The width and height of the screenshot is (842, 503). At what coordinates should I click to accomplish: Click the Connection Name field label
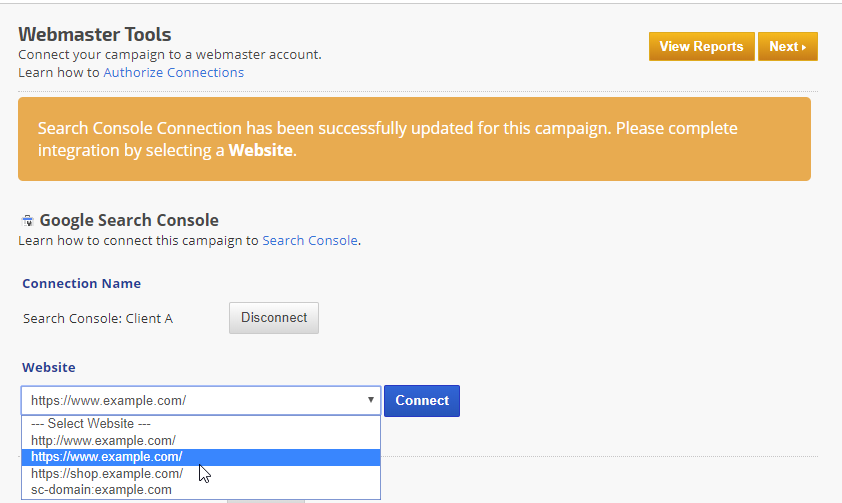81,283
